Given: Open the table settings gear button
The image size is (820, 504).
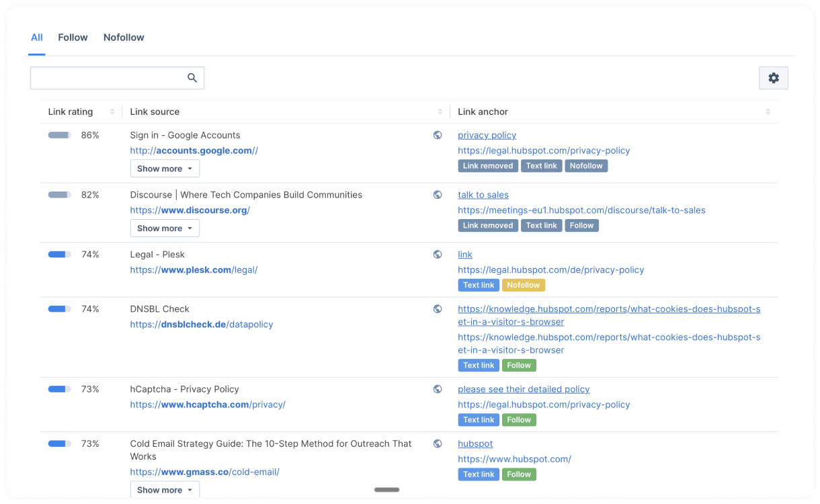Looking at the screenshot, I should point(774,78).
